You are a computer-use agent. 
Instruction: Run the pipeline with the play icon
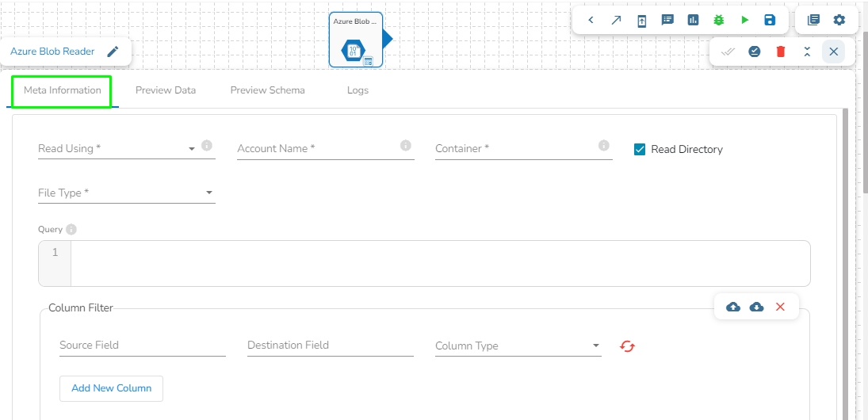[x=745, y=20]
